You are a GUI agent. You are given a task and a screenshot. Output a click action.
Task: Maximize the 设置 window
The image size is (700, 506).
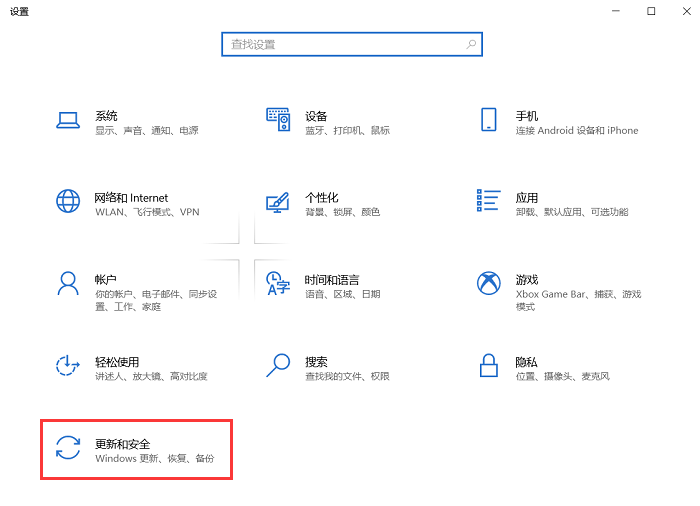coord(651,11)
